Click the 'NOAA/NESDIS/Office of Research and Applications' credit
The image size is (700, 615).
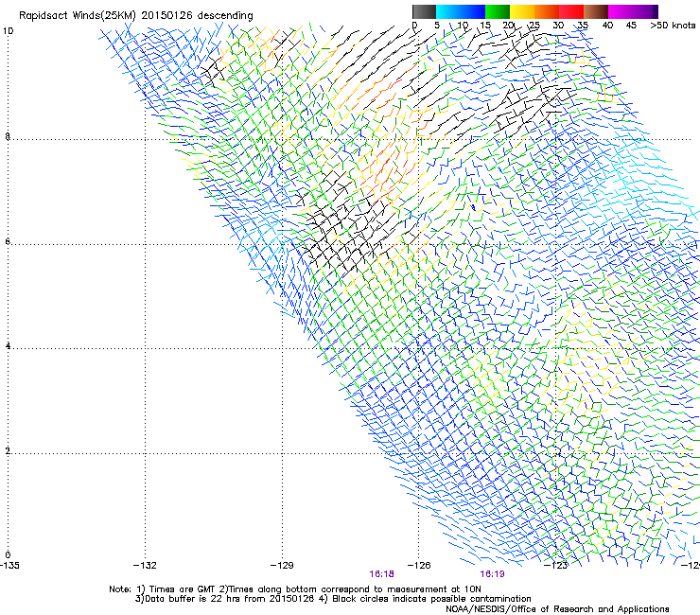tap(557, 609)
